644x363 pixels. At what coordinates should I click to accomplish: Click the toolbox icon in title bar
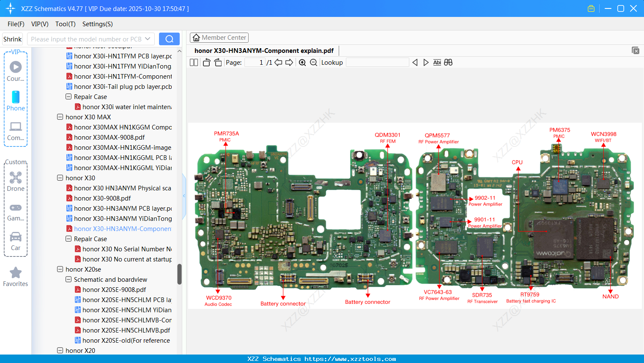591,8
